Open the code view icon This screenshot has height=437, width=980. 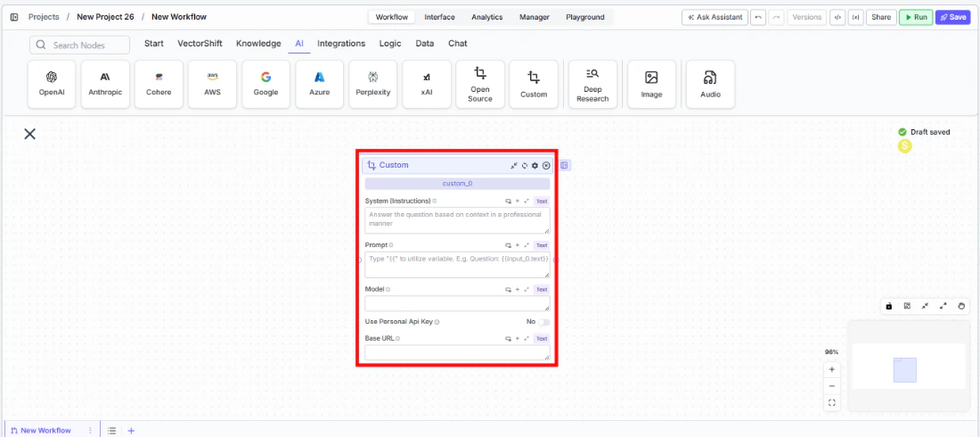point(837,18)
